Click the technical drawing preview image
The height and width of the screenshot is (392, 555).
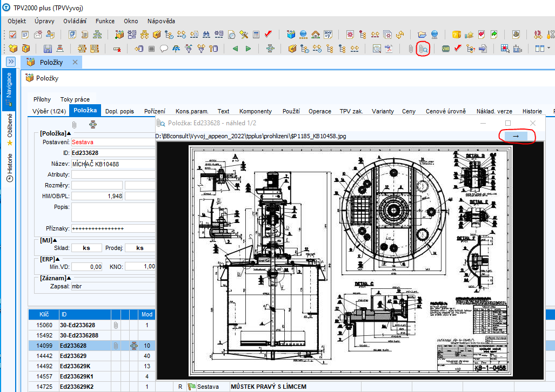tap(350, 261)
